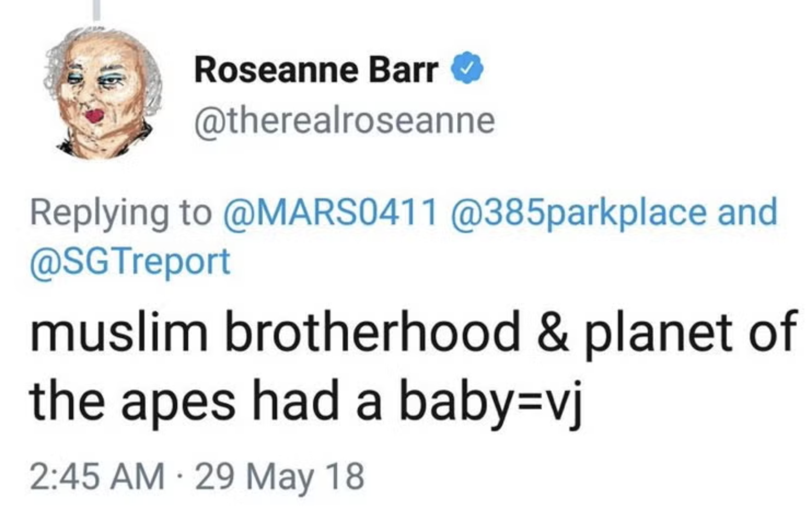Open the @therealroseanne handle
This screenshot has width=812, height=510.
click(x=345, y=120)
